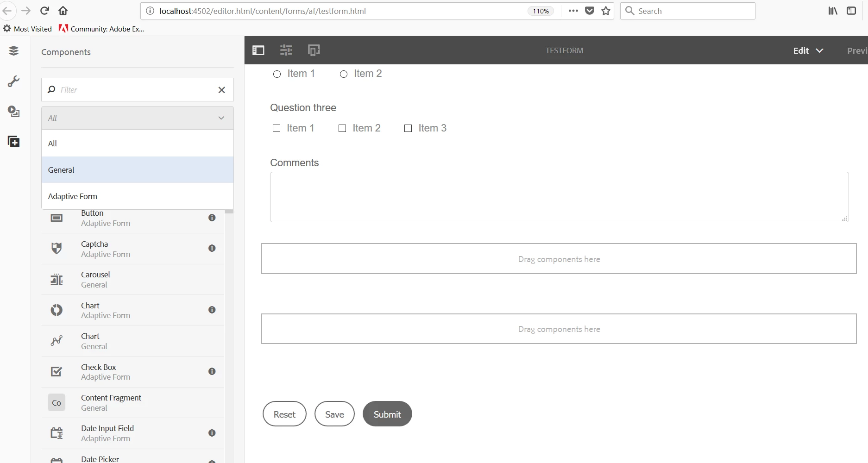Viewport: 868px width, 463px height.
Task: Click the General Chart line graph icon
Action: point(57,341)
